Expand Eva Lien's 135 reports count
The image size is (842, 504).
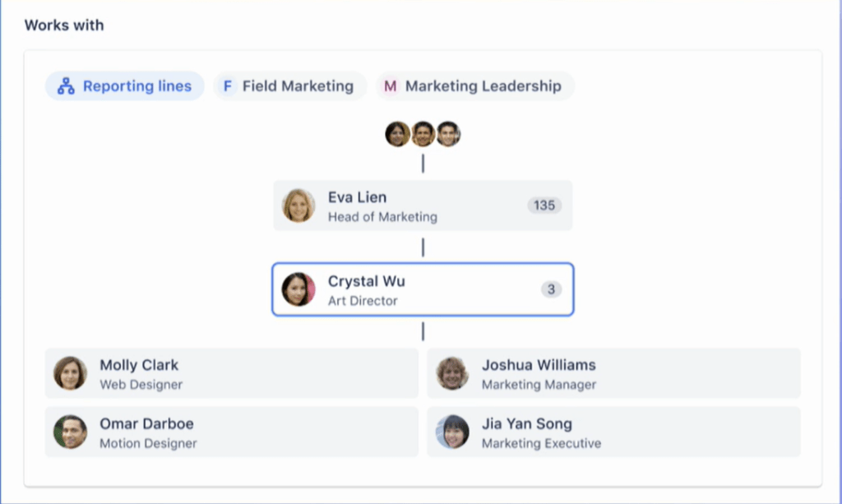[544, 206]
